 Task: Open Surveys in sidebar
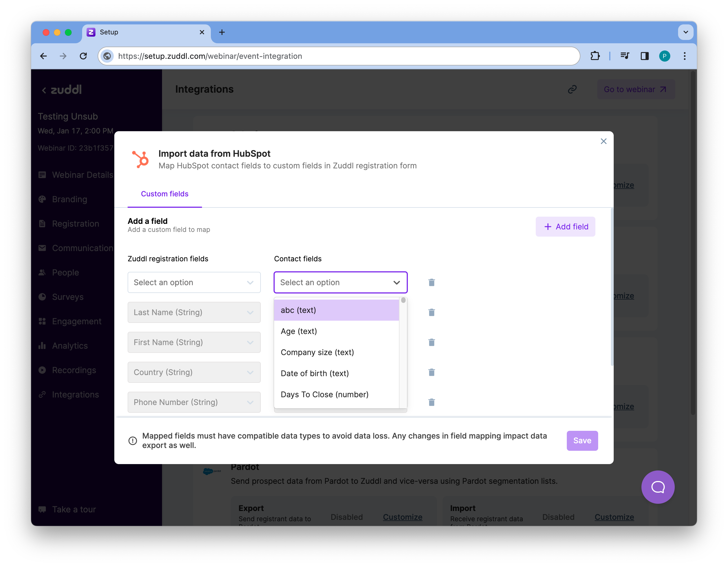61,297
